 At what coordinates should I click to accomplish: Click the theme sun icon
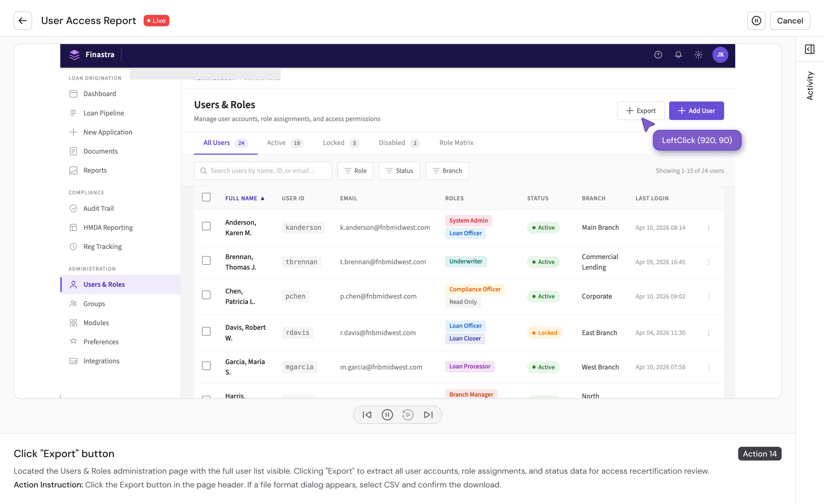click(x=698, y=55)
